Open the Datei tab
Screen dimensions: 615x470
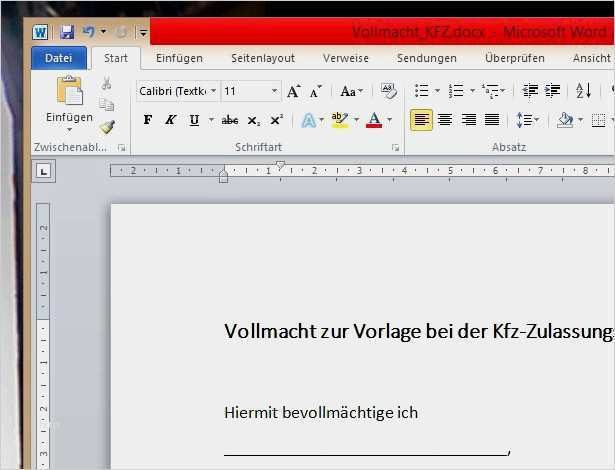58,58
